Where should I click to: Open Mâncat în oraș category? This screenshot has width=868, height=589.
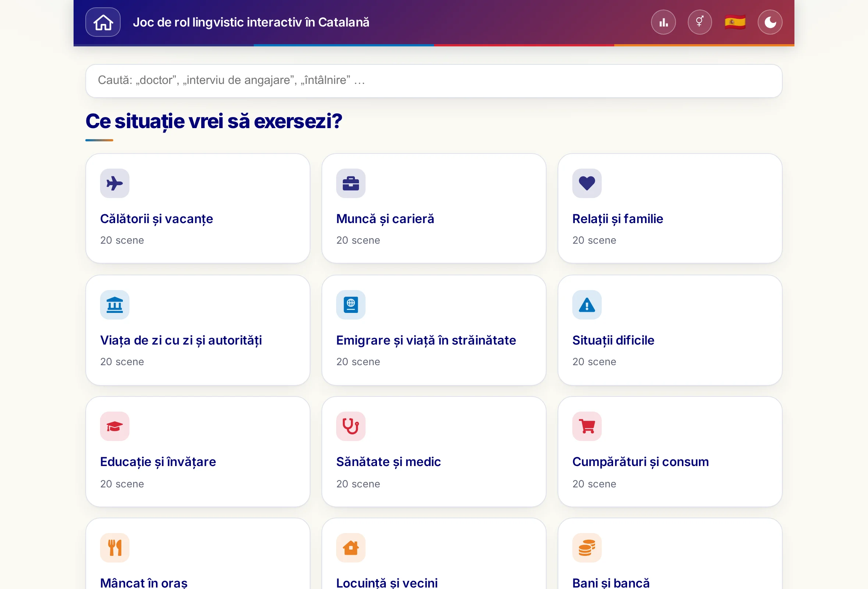198,554
